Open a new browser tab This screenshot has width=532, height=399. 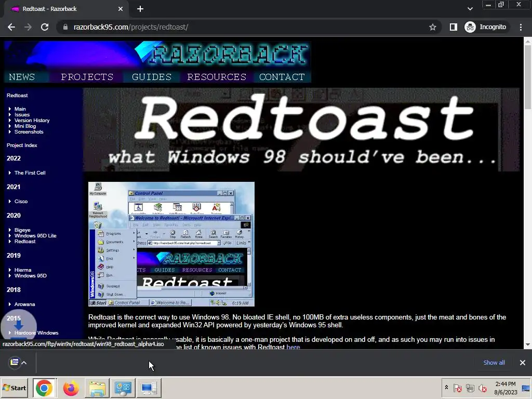click(x=140, y=9)
